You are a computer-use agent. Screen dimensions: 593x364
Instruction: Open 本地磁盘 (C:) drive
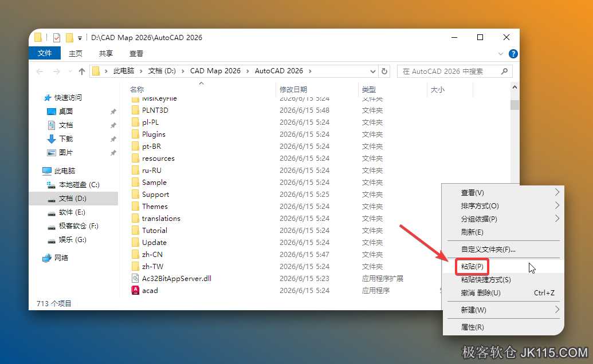click(79, 185)
